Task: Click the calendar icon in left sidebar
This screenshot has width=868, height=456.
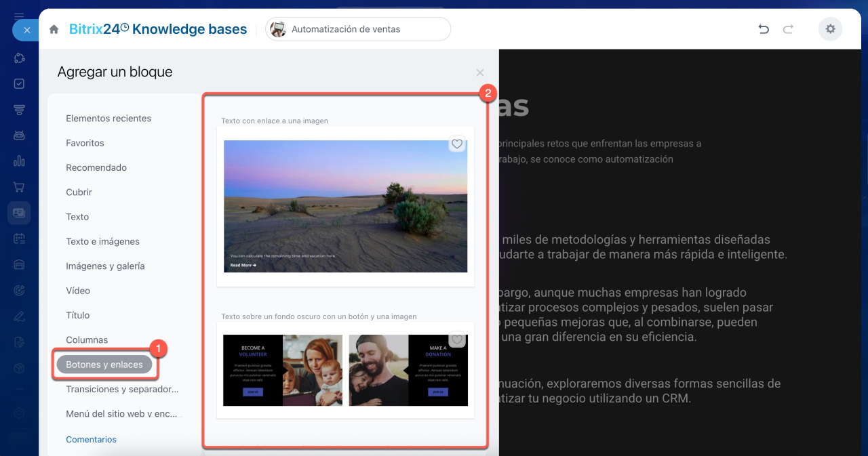Action: click(19, 239)
